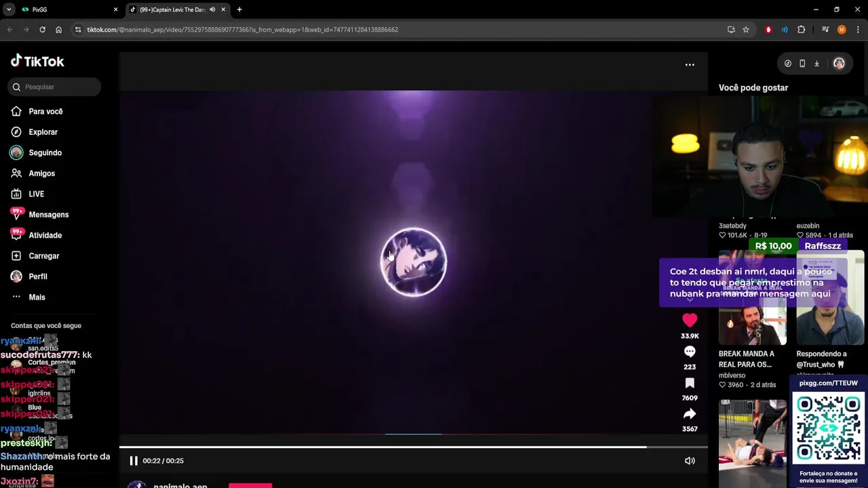This screenshot has height=488, width=868.
Task: Click the red button beside nanimalo_aep
Action: (250, 485)
